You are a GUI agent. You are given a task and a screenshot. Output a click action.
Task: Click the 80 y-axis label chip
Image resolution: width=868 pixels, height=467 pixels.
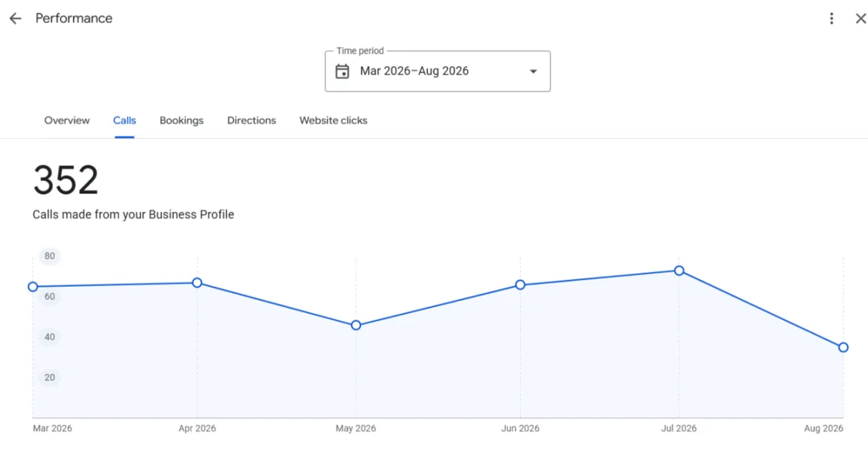(49, 256)
